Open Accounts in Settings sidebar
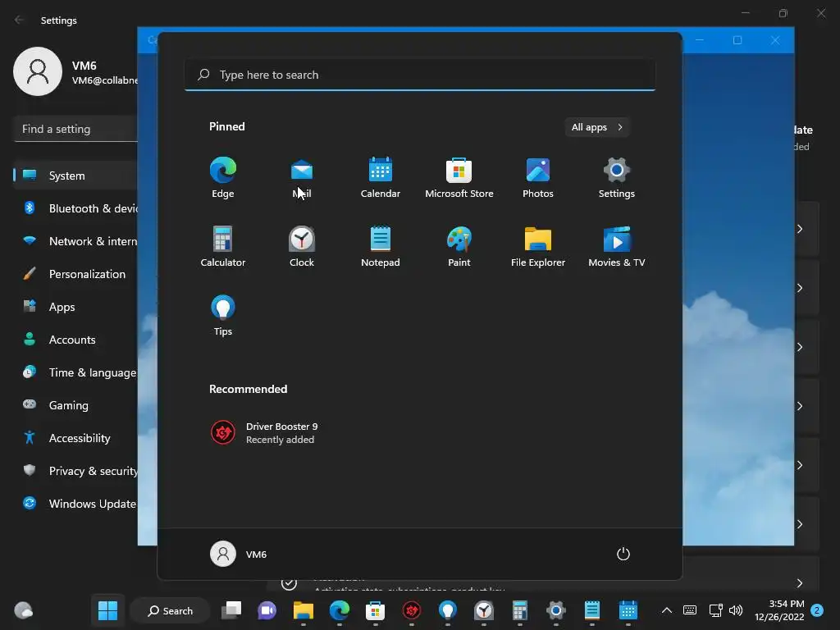This screenshot has width=840, height=630. coord(75,340)
